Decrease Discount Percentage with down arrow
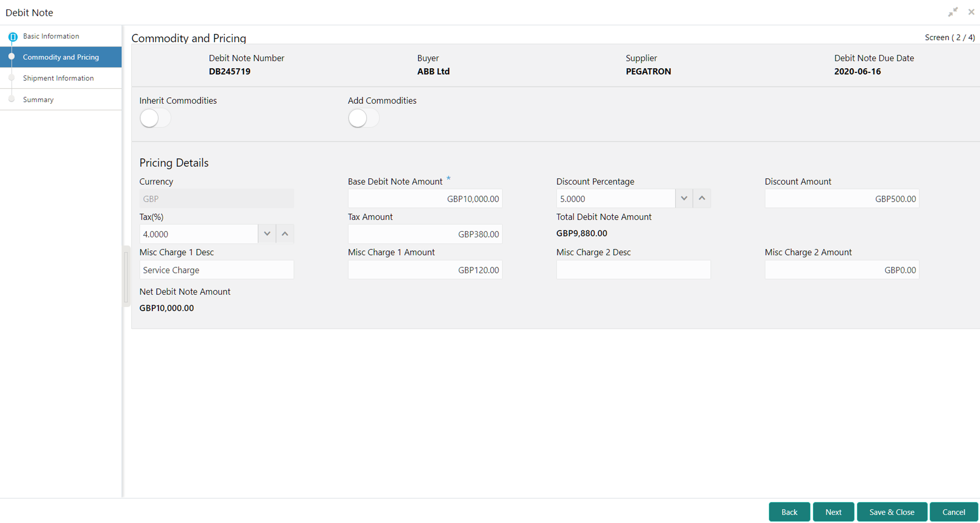 pyautogui.click(x=684, y=198)
